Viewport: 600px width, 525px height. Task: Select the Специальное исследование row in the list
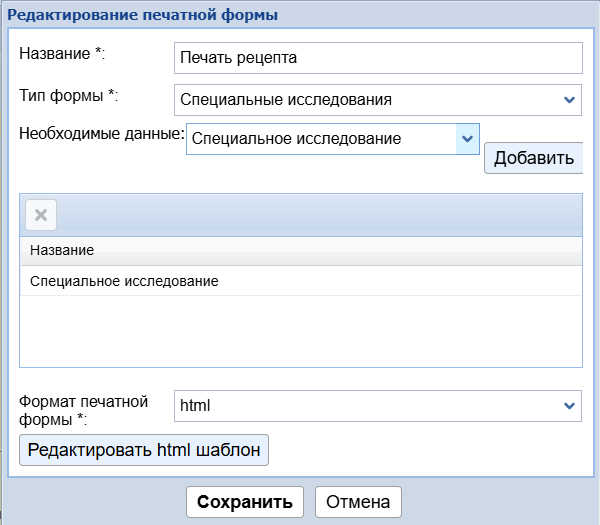300,281
